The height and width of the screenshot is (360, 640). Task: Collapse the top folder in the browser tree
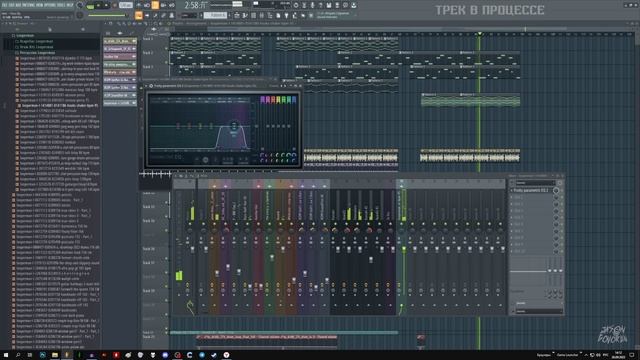pyautogui.click(x=25, y=36)
